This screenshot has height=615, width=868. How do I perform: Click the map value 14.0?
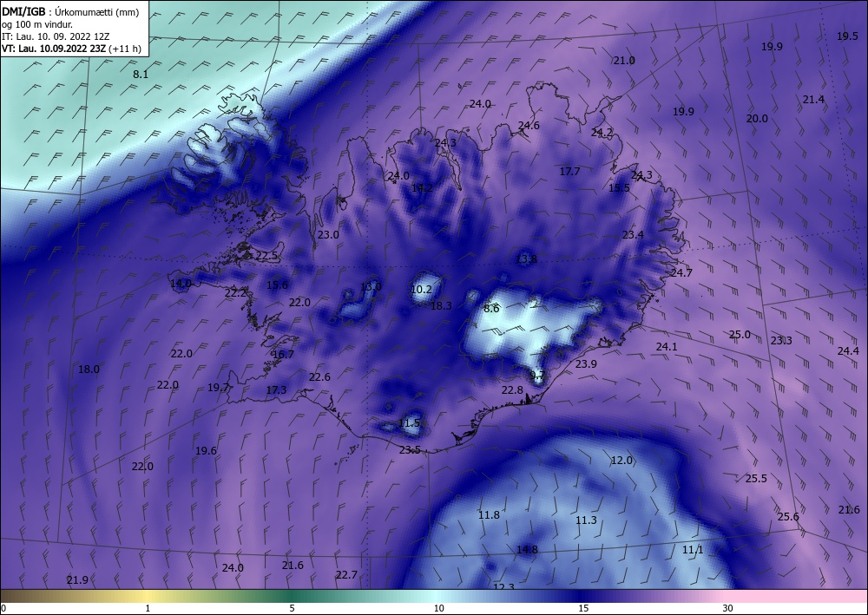(181, 284)
